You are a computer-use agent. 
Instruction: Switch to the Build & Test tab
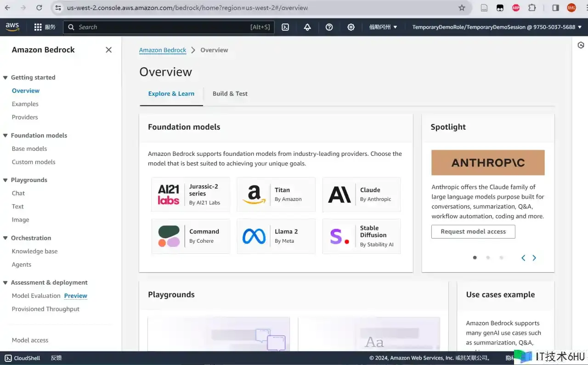(x=230, y=94)
